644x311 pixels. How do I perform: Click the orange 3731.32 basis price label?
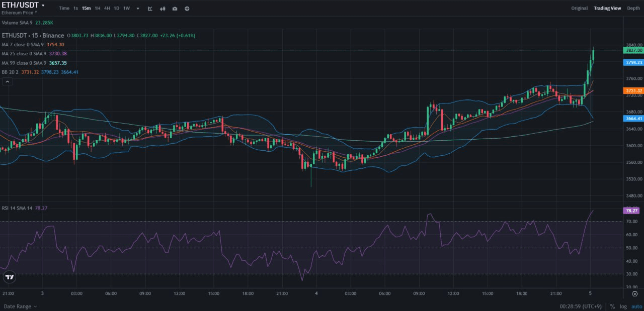tap(633, 90)
